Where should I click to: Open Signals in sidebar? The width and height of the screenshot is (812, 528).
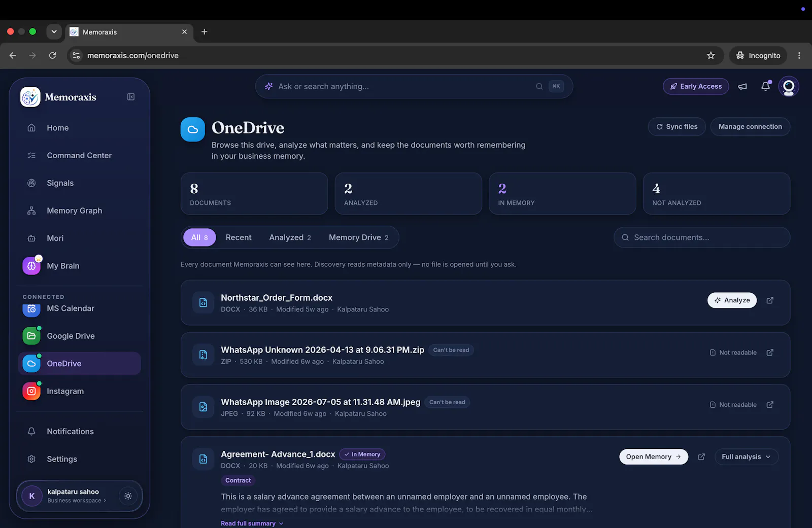[79, 183]
